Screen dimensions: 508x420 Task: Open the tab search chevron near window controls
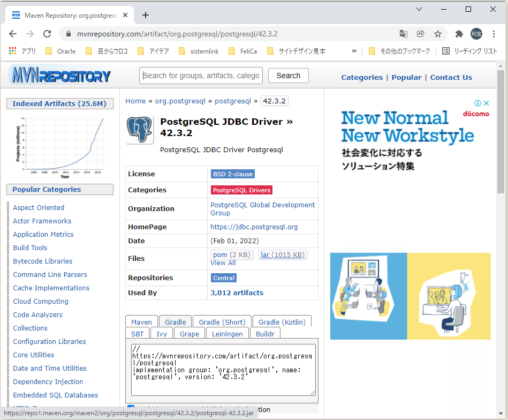[419, 9]
